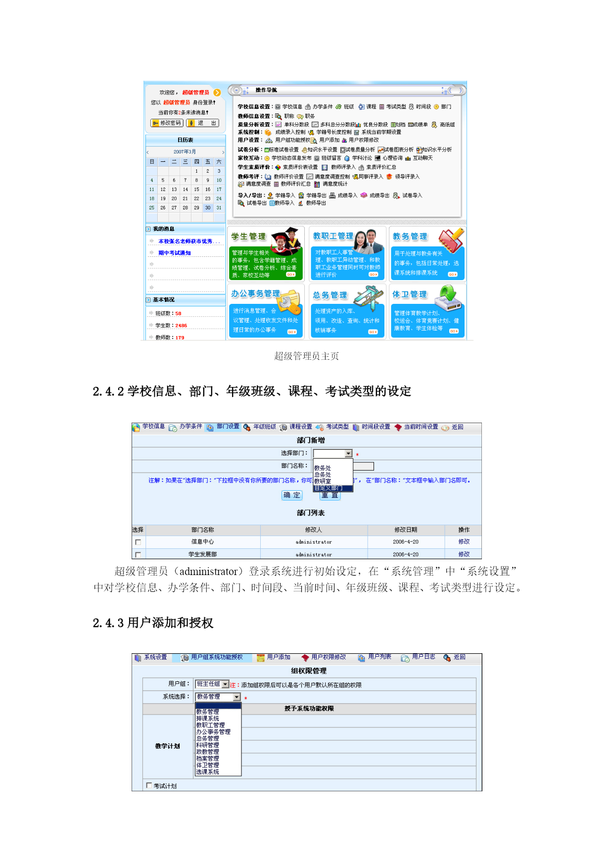Click the 修改密码 button
The image size is (614, 868).
[x=167, y=123]
